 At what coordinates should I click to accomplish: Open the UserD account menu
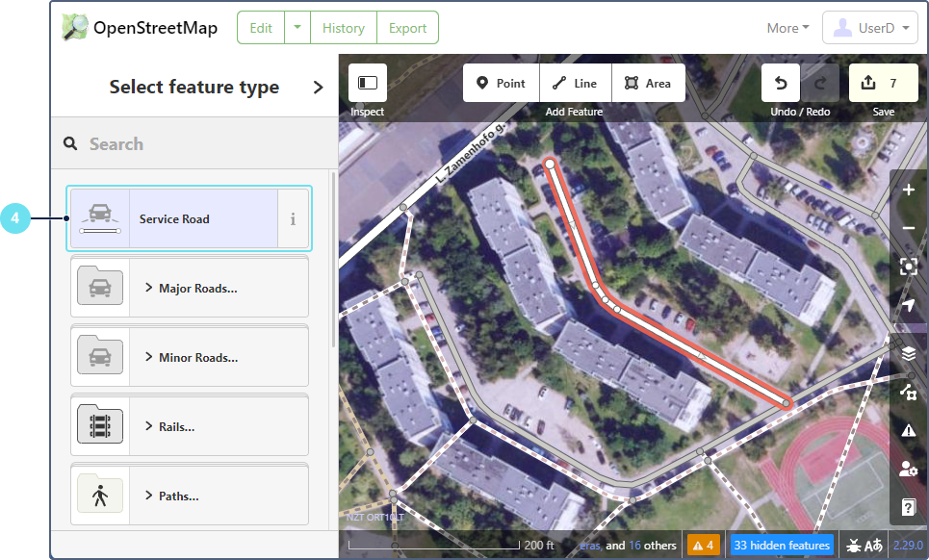[870, 28]
